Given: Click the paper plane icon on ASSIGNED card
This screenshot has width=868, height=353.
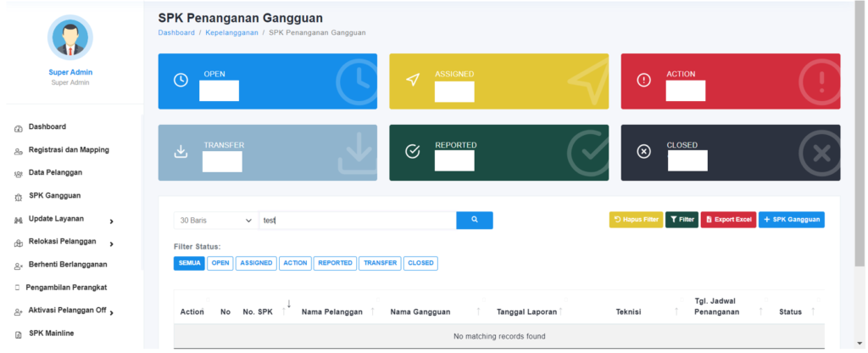Looking at the screenshot, I should pos(413,81).
